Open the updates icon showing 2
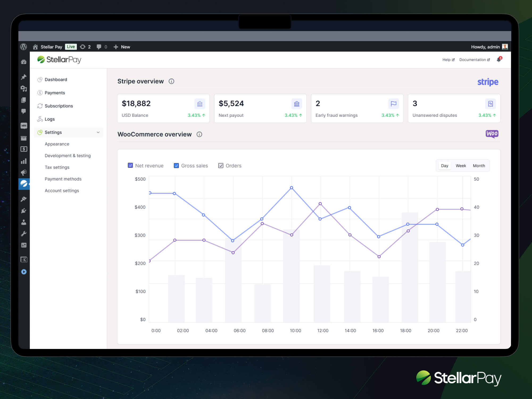The width and height of the screenshot is (532, 399). [x=85, y=47]
